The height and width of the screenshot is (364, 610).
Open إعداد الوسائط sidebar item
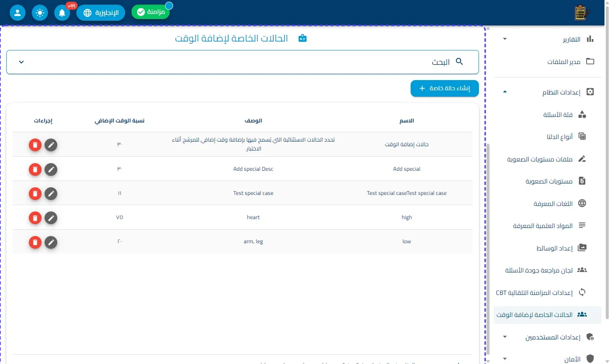(x=548, y=248)
